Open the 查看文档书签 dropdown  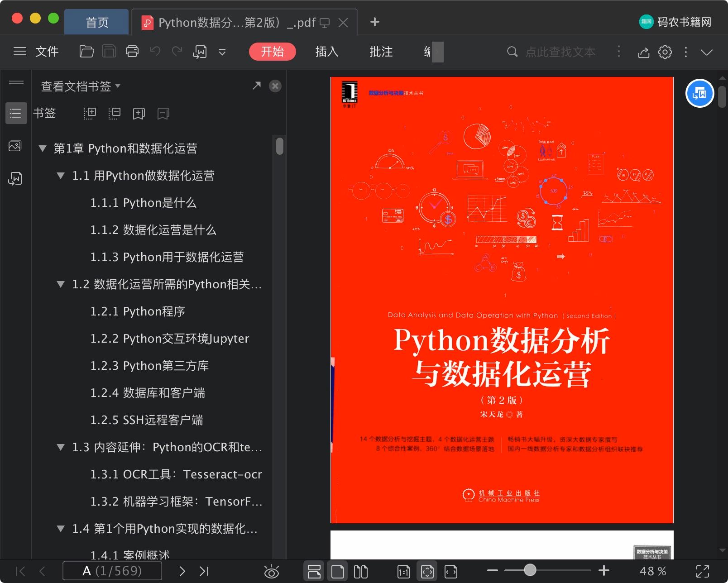tap(81, 86)
